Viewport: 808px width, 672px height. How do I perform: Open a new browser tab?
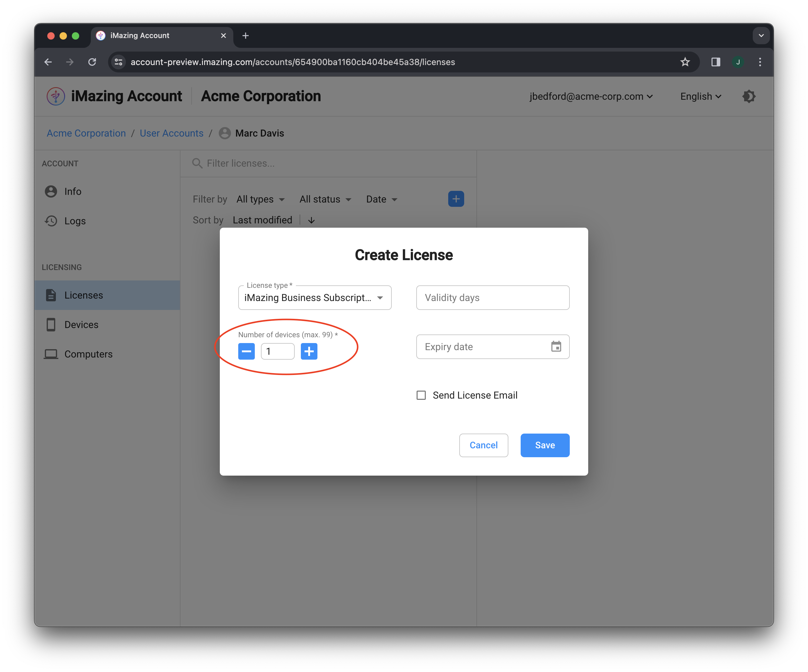[246, 35]
